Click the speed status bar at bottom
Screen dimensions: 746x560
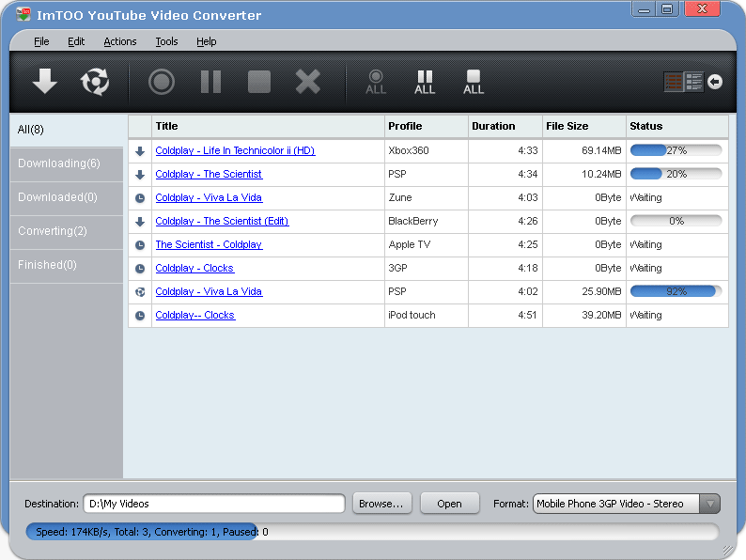[x=372, y=532]
